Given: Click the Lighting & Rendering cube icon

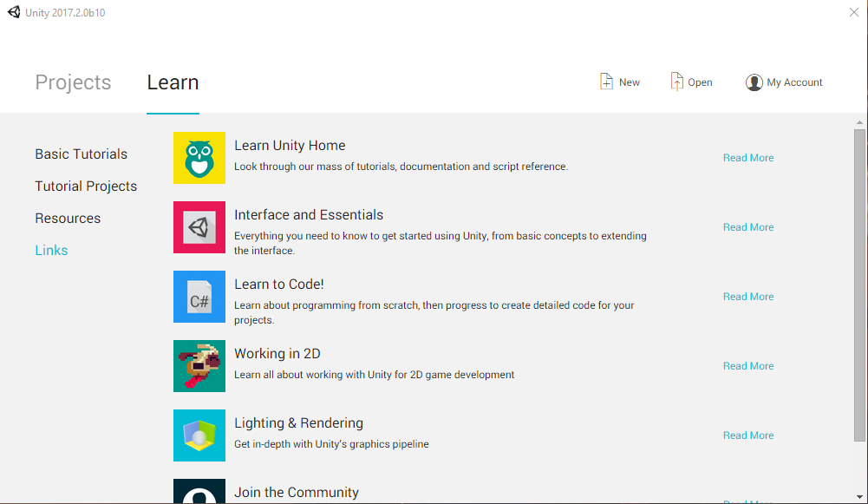Looking at the screenshot, I should point(199,435).
